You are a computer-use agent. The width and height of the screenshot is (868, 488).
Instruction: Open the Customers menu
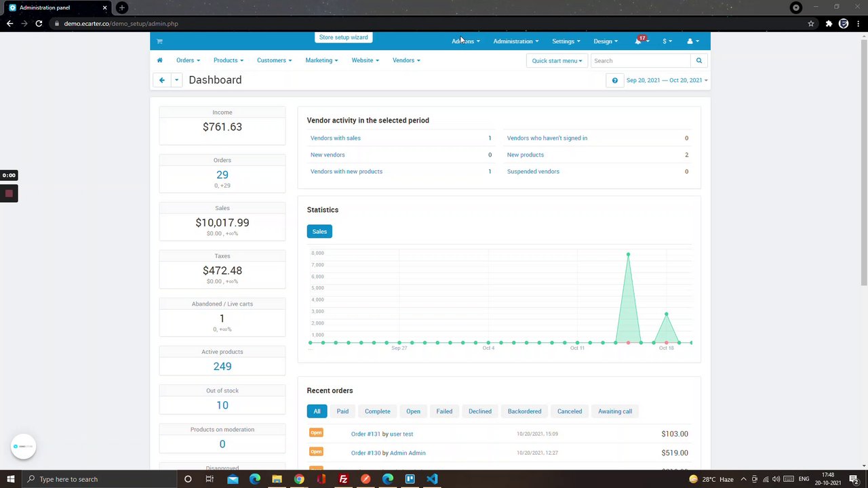(x=274, y=60)
